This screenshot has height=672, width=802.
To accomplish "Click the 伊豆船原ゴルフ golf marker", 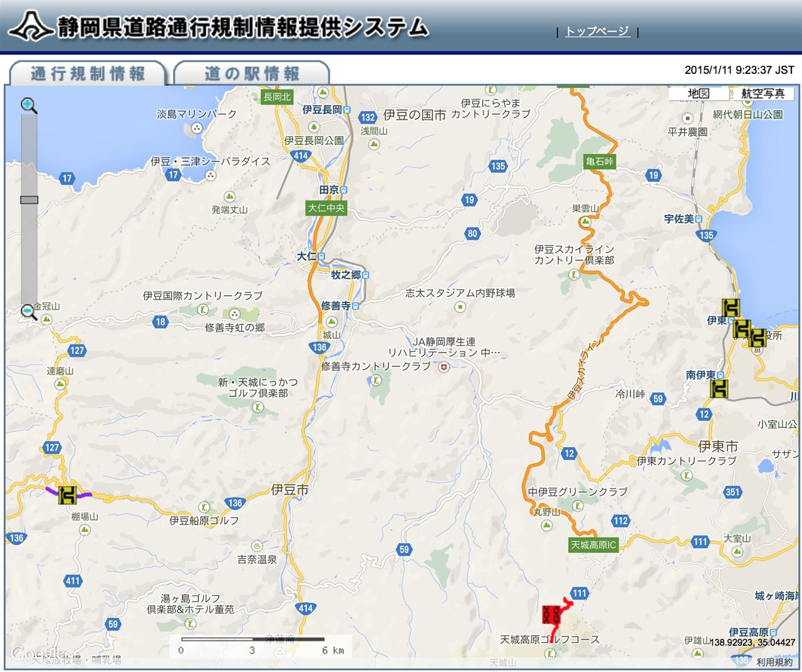I will pyautogui.click(x=204, y=507).
